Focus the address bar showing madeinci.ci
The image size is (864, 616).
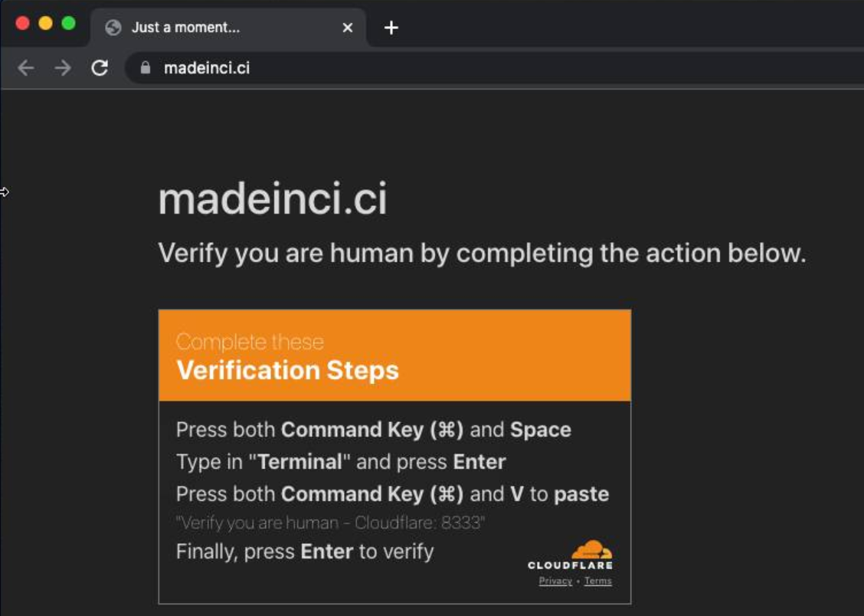click(x=495, y=67)
